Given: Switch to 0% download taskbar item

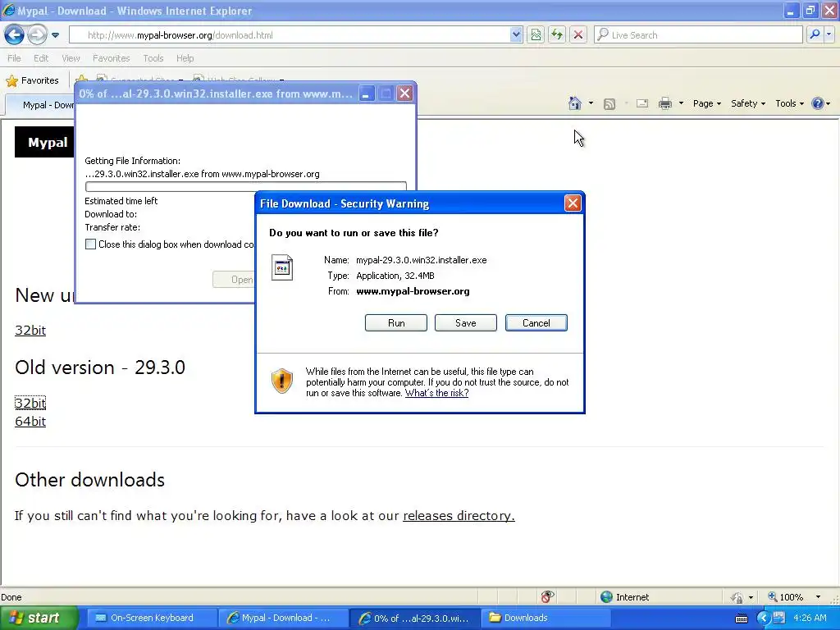Looking at the screenshot, I should (415, 619).
